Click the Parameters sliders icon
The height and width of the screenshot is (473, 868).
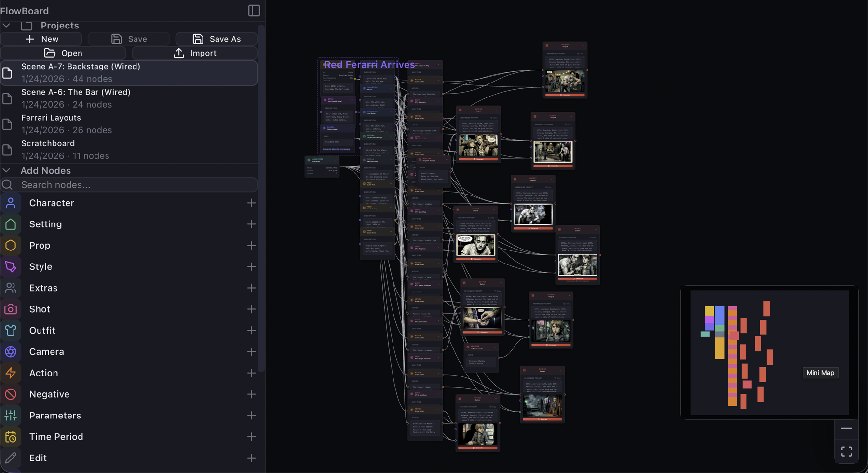click(11, 416)
